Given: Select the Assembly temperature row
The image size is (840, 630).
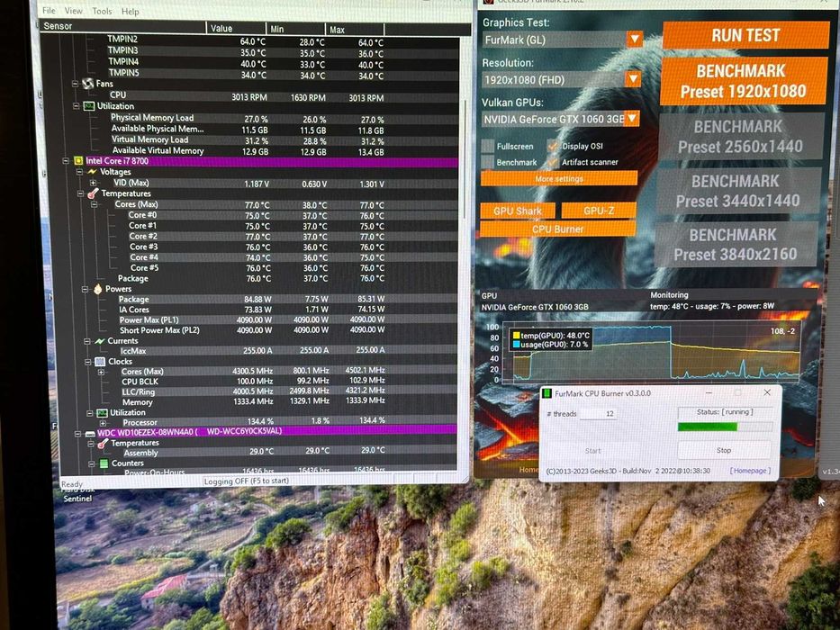Looking at the screenshot, I should click(x=257, y=451).
